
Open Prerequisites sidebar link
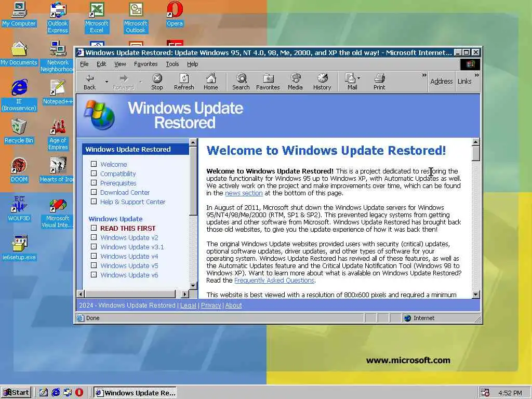coord(118,183)
